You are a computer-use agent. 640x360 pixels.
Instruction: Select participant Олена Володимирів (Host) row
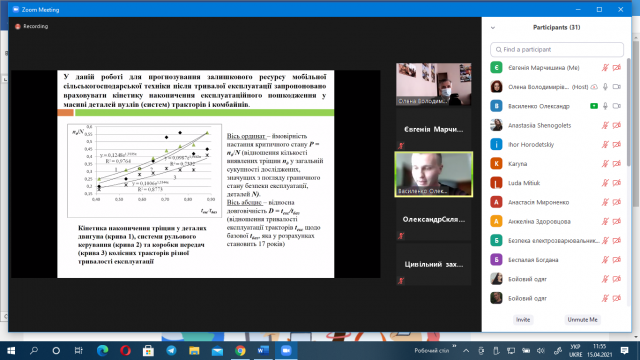coord(557,87)
